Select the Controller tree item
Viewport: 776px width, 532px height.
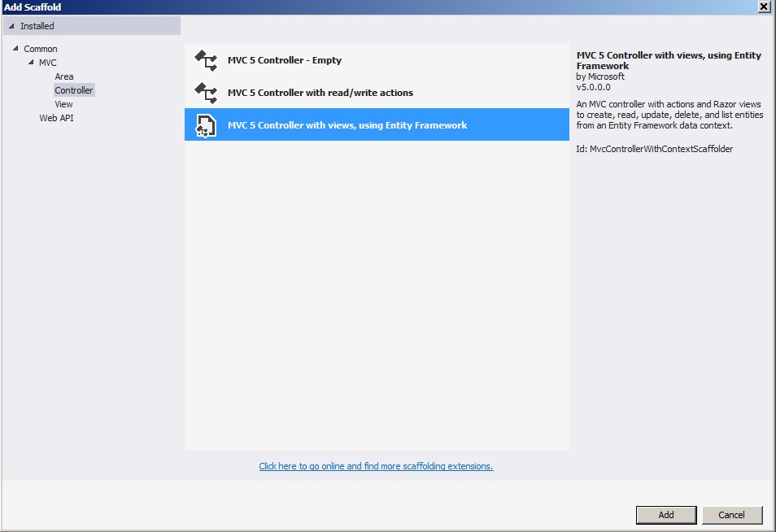[74, 90]
